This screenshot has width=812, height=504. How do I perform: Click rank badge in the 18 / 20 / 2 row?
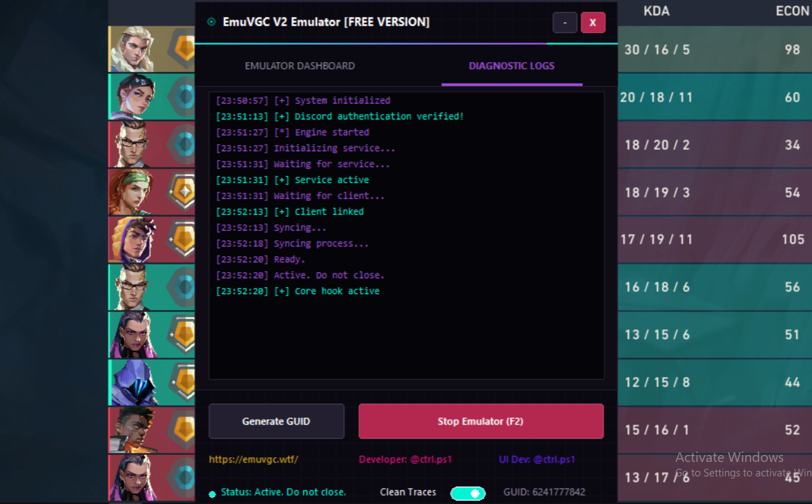click(x=182, y=144)
